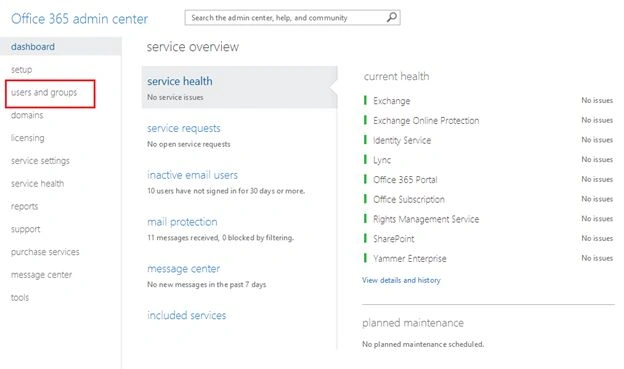Screen dimensions: 624x369
Task: Click the search magnifier icon
Action: click(392, 17)
